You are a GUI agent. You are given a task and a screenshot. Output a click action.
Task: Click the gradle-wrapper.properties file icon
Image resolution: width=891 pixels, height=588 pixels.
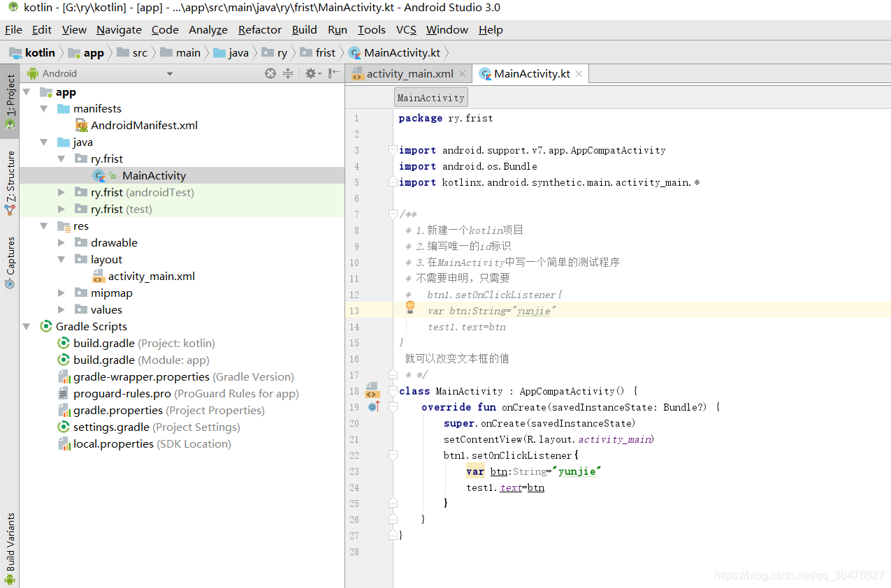[x=64, y=377]
